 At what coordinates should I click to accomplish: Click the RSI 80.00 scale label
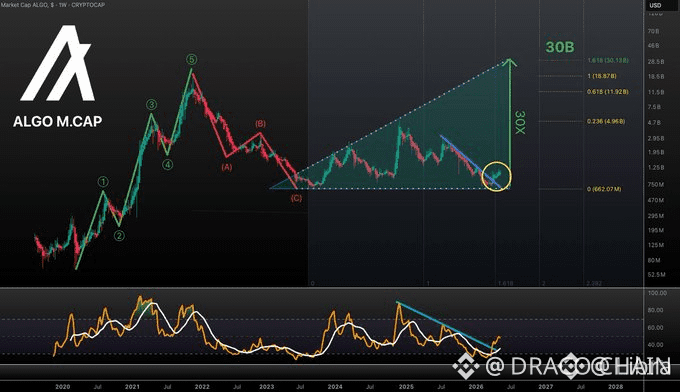coord(656,310)
